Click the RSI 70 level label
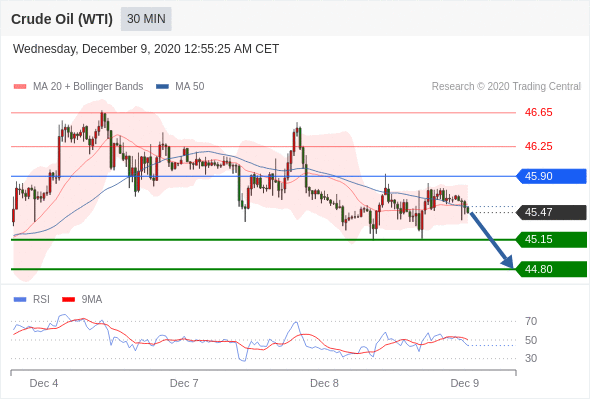Screen dimensions: 590x400 tap(531, 321)
